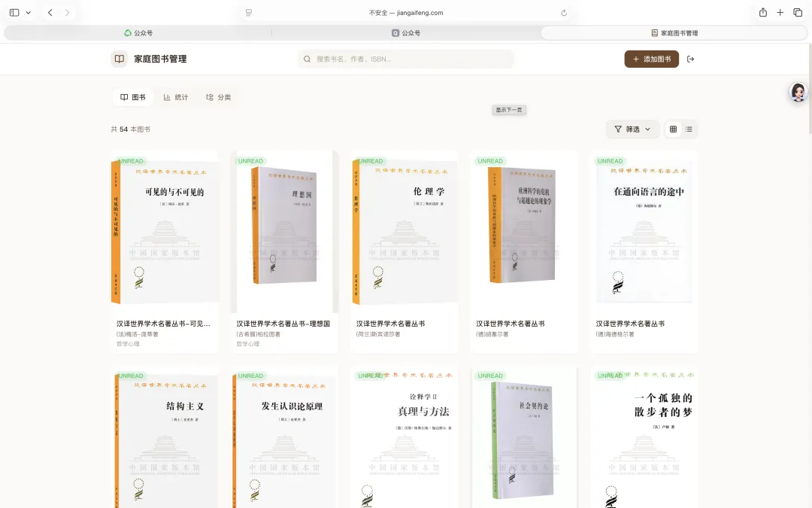Click 哲学心理 tag under 理想国
This screenshot has width=812, height=508.
[x=248, y=344]
